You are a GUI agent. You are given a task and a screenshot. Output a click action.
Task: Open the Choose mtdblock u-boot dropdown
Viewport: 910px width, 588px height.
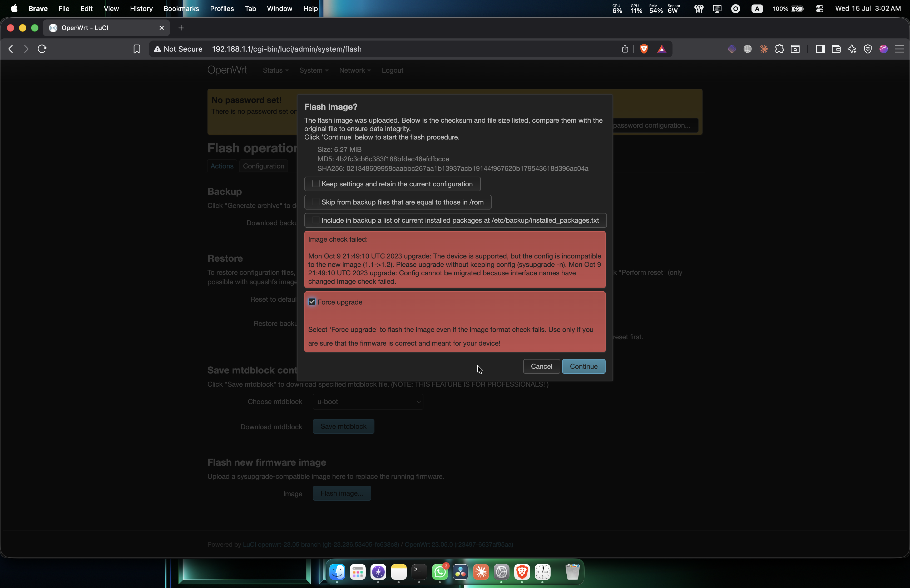click(x=368, y=402)
